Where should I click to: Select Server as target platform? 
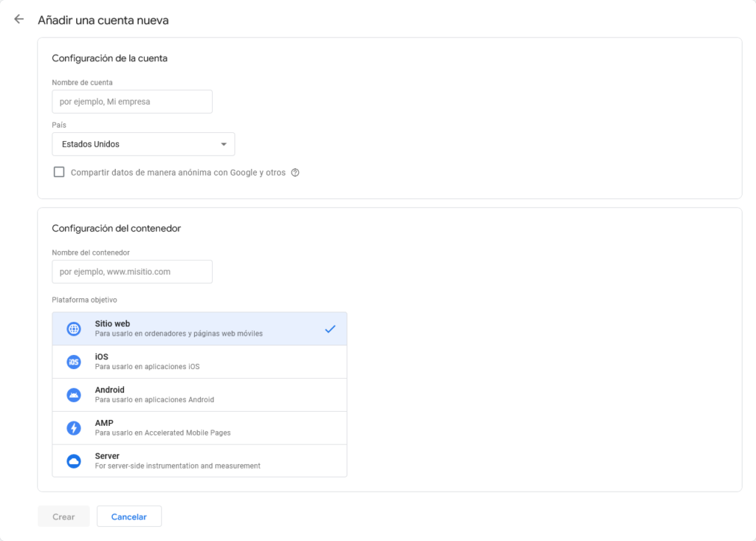(199, 460)
